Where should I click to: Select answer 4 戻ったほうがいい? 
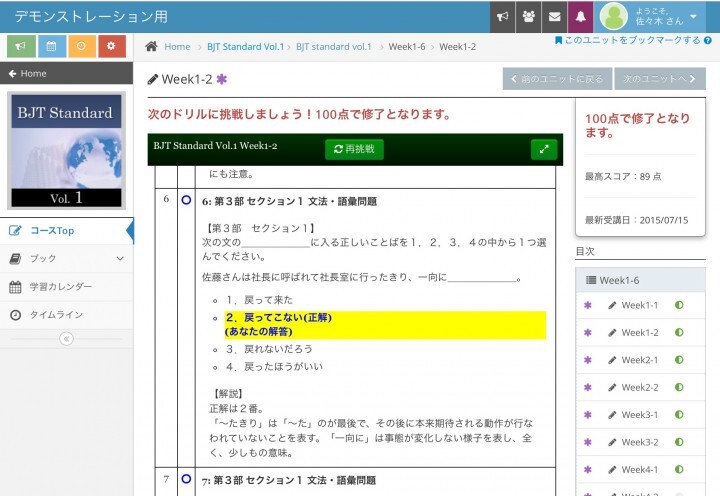pyautogui.click(x=274, y=367)
